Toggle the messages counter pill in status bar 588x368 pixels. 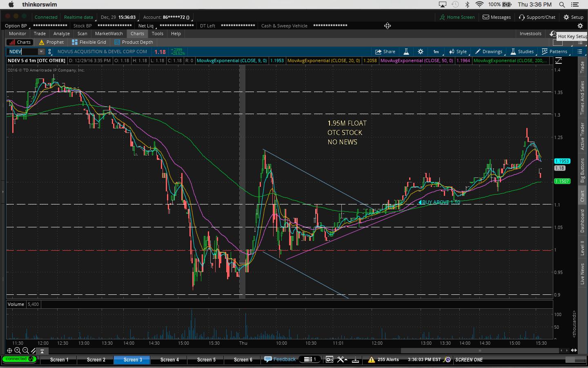(310, 359)
